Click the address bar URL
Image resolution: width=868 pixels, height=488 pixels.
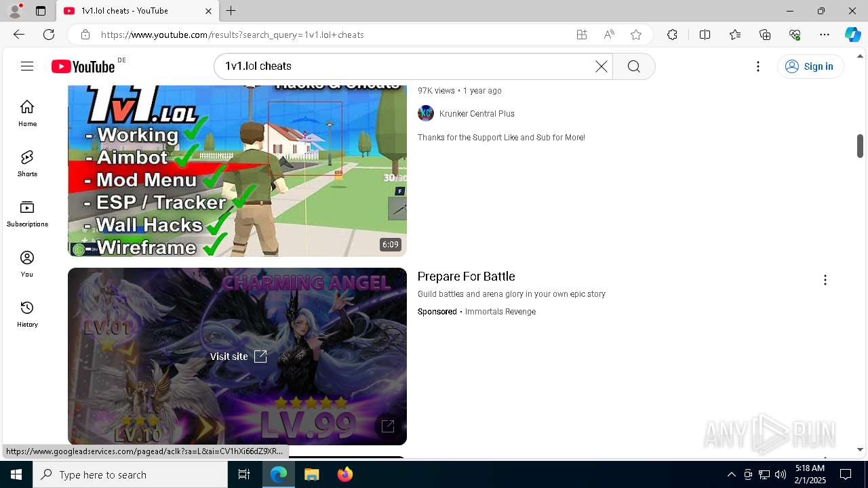point(233,35)
